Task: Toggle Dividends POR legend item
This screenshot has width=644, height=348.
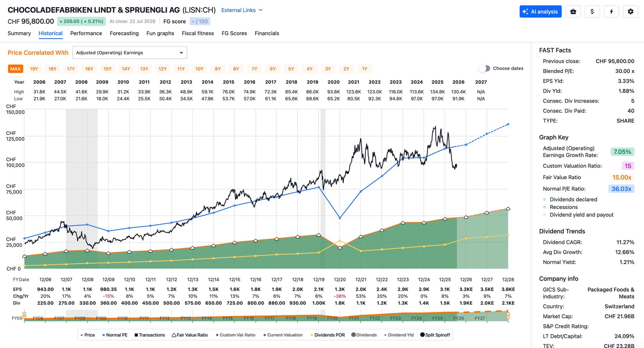Action: [x=328, y=335]
